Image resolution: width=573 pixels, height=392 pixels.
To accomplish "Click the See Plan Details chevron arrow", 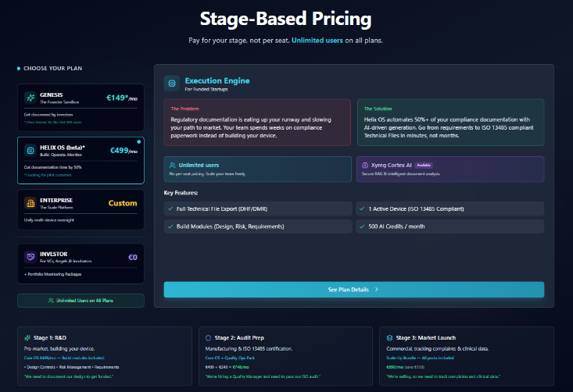I will coord(377,289).
